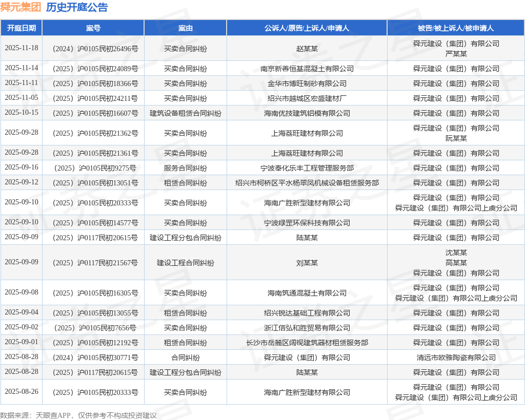Click defendant 沈某某
The width and height of the screenshot is (525, 420).
tap(456, 253)
